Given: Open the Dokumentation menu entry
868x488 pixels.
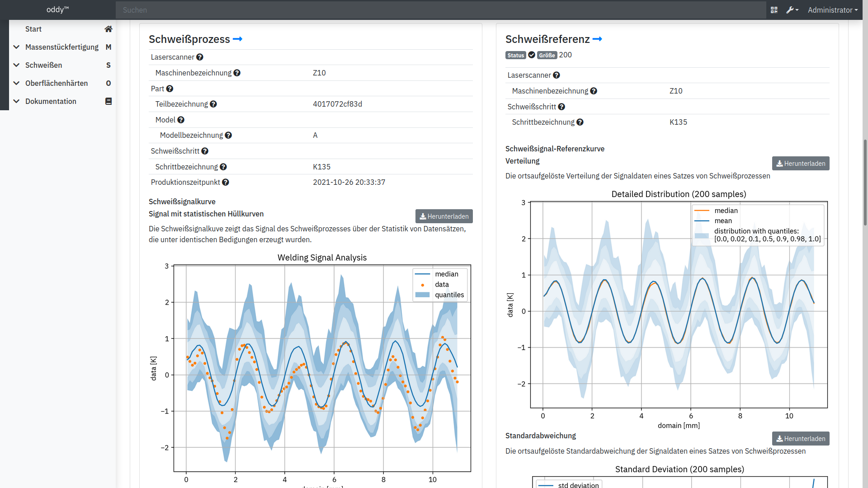Looking at the screenshot, I should coord(51,101).
